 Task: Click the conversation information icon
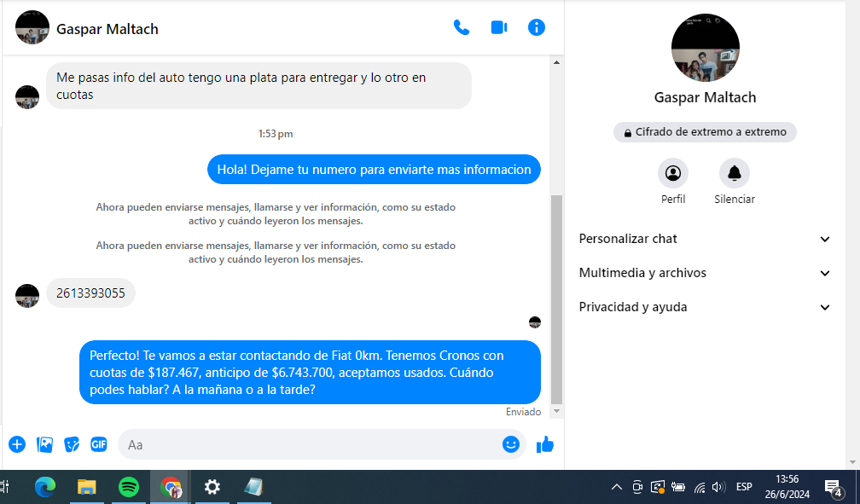pyautogui.click(x=537, y=27)
